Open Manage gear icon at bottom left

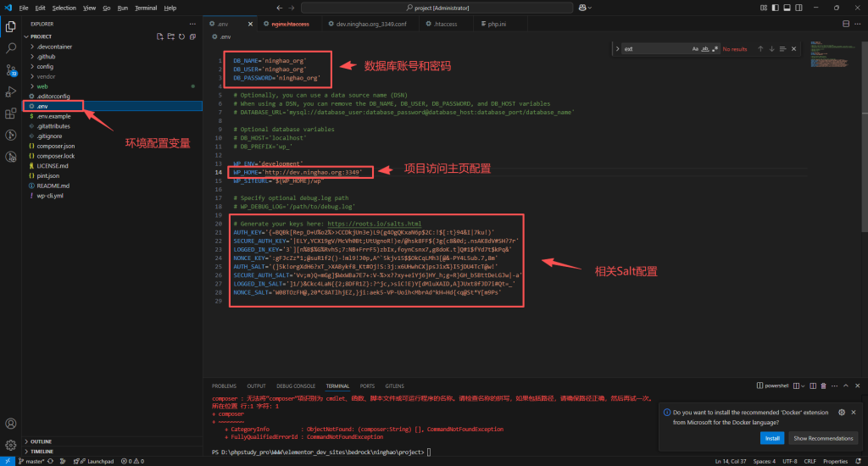pyautogui.click(x=11, y=445)
